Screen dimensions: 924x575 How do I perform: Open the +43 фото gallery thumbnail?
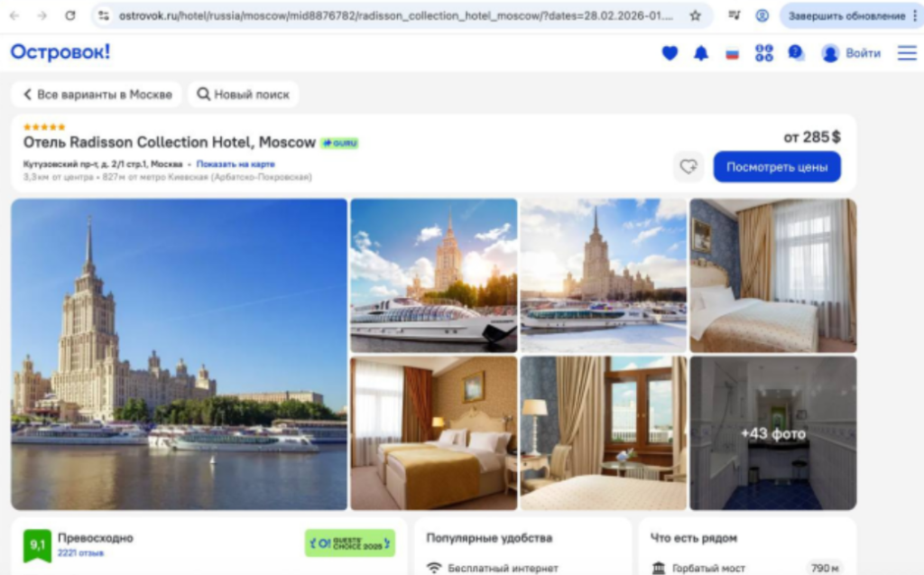click(773, 433)
